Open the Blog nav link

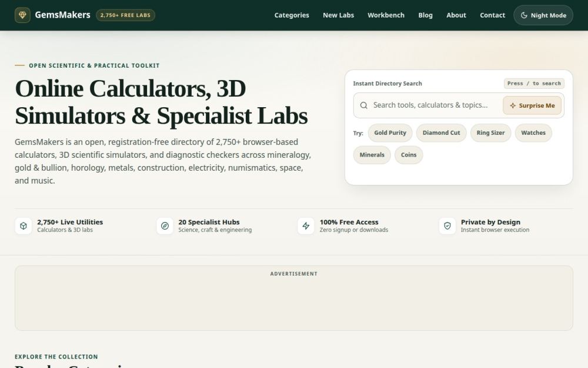(425, 15)
